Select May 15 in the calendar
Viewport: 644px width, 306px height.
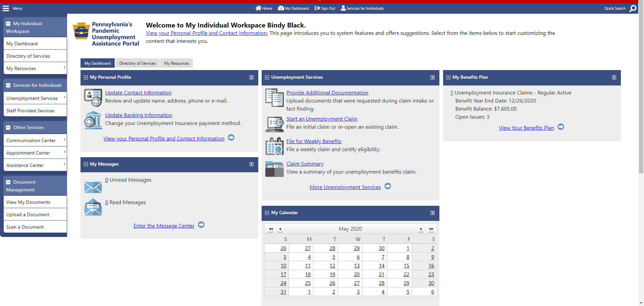(406, 266)
